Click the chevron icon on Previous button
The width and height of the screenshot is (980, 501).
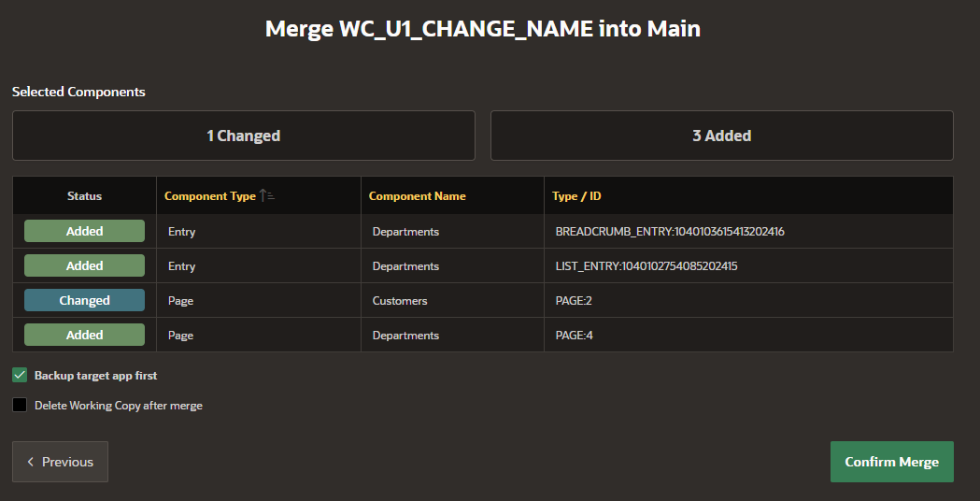(x=30, y=462)
